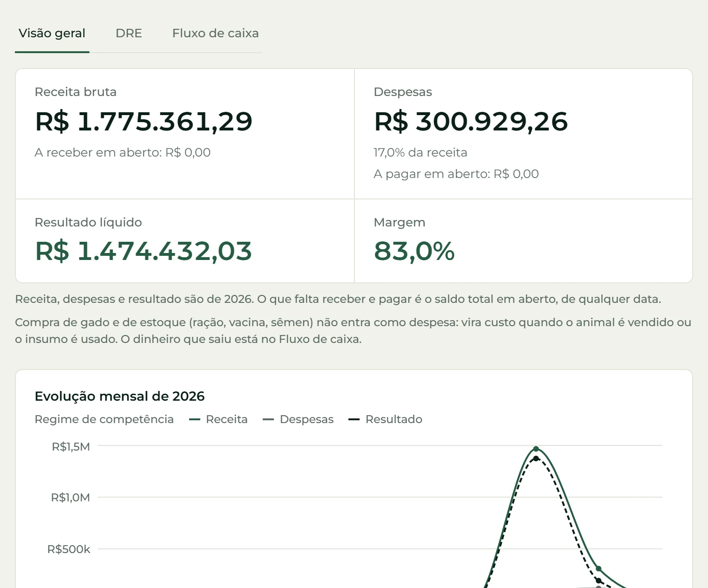Click the R$1,5M axis label

click(71, 447)
